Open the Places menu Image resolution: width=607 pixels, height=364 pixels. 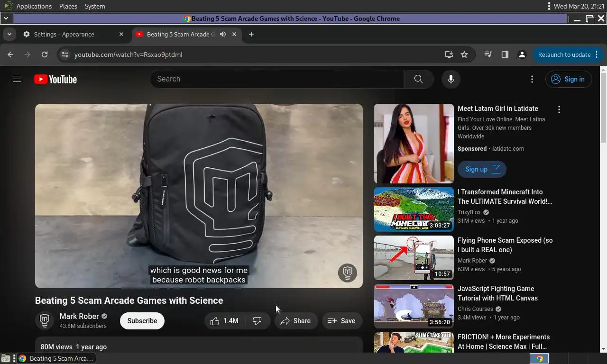tap(68, 6)
